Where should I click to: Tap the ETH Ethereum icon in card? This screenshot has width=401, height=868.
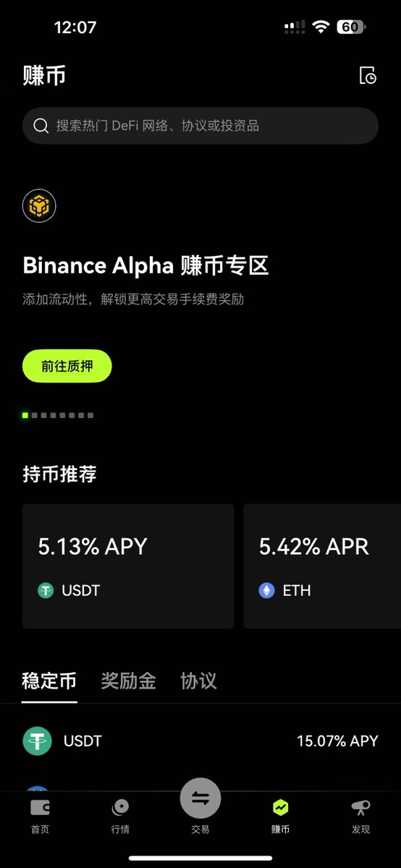pyautogui.click(x=267, y=591)
